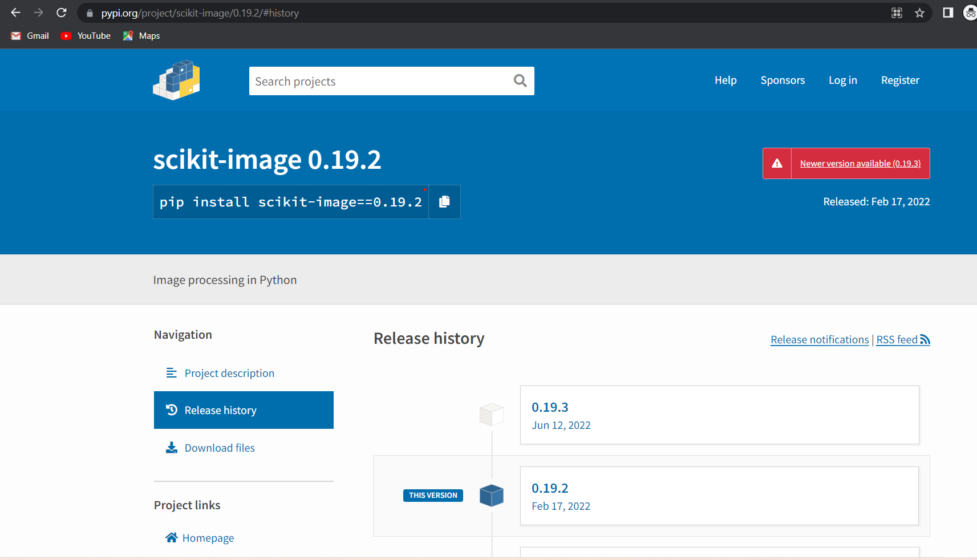Screen dimensions: 977x560
Task: Open the Help menu item
Action: coord(725,80)
